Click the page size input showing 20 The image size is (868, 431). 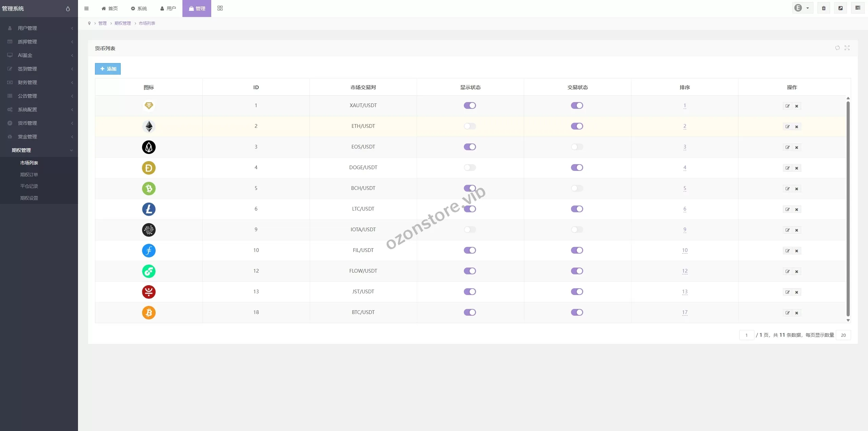(843, 335)
